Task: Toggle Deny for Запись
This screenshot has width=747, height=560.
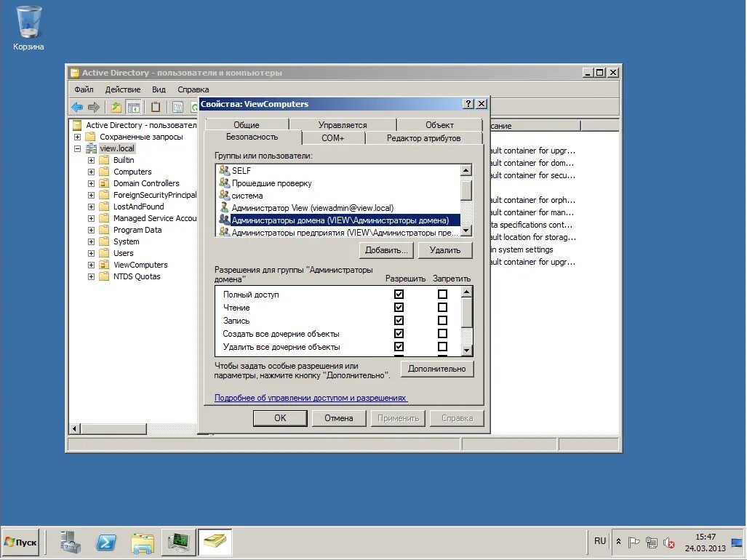Action: click(442, 321)
